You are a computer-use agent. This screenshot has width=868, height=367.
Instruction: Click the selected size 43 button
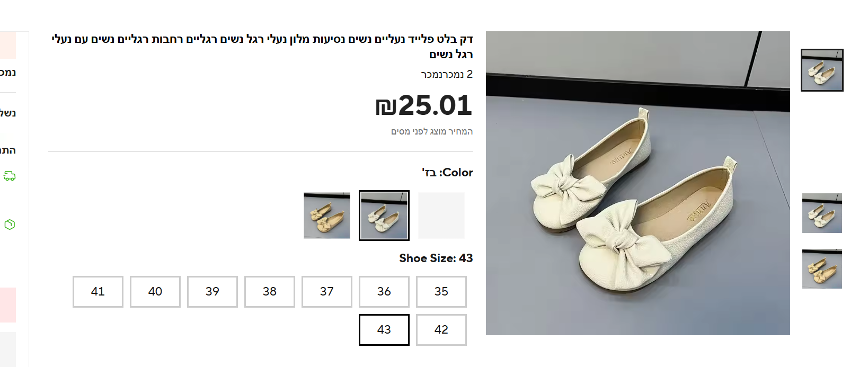[384, 329]
